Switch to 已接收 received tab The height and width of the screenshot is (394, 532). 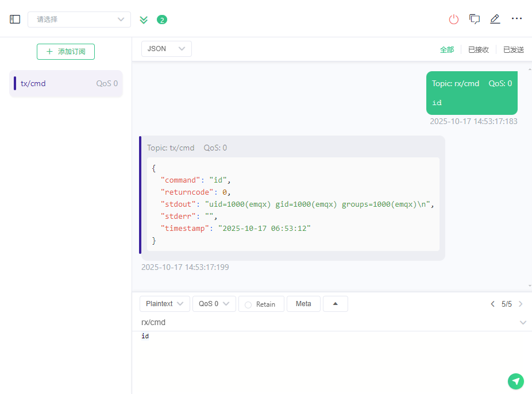[x=479, y=50]
